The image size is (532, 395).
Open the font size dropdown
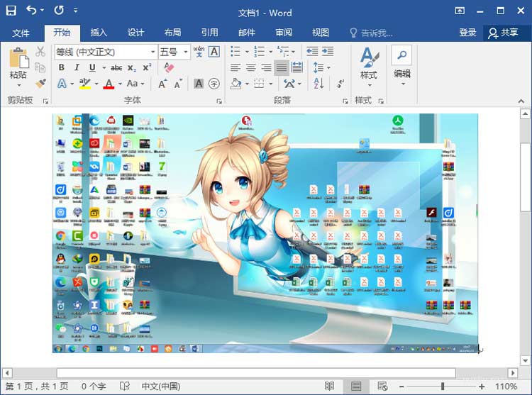(x=186, y=52)
